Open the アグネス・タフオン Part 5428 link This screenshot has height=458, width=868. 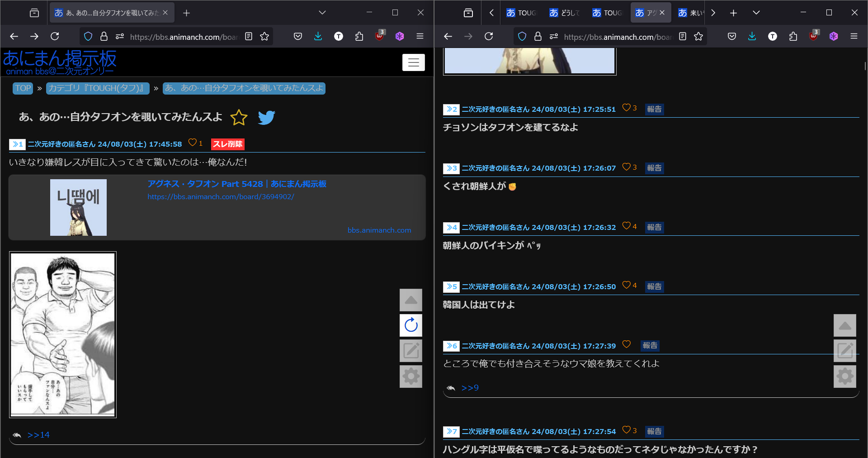pos(236,184)
